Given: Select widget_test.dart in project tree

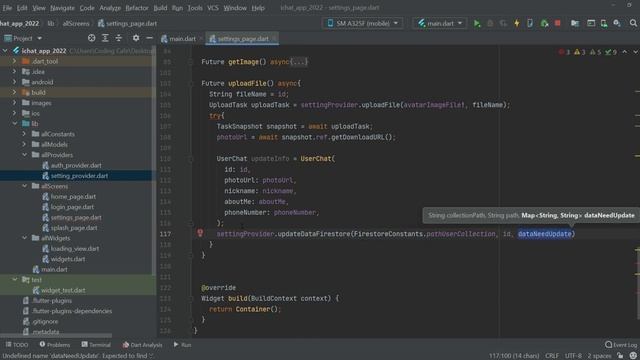Looking at the screenshot, I should coord(63,290).
